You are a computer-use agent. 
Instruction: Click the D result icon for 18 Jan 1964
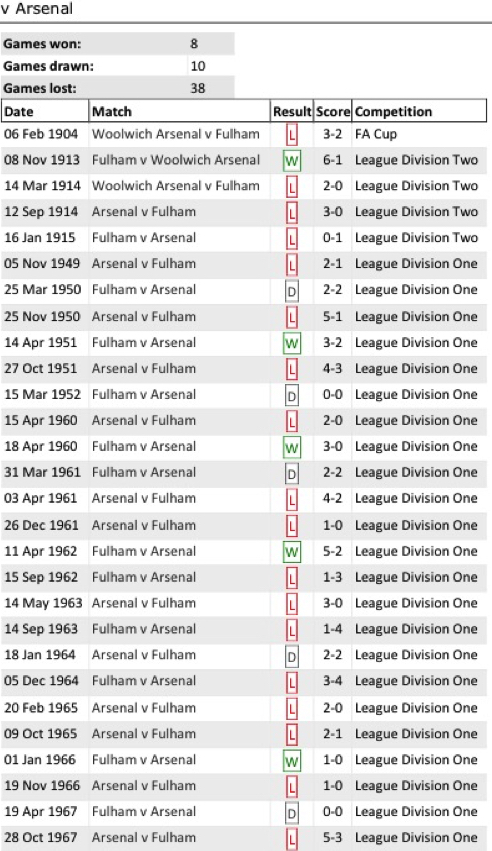[x=292, y=657]
